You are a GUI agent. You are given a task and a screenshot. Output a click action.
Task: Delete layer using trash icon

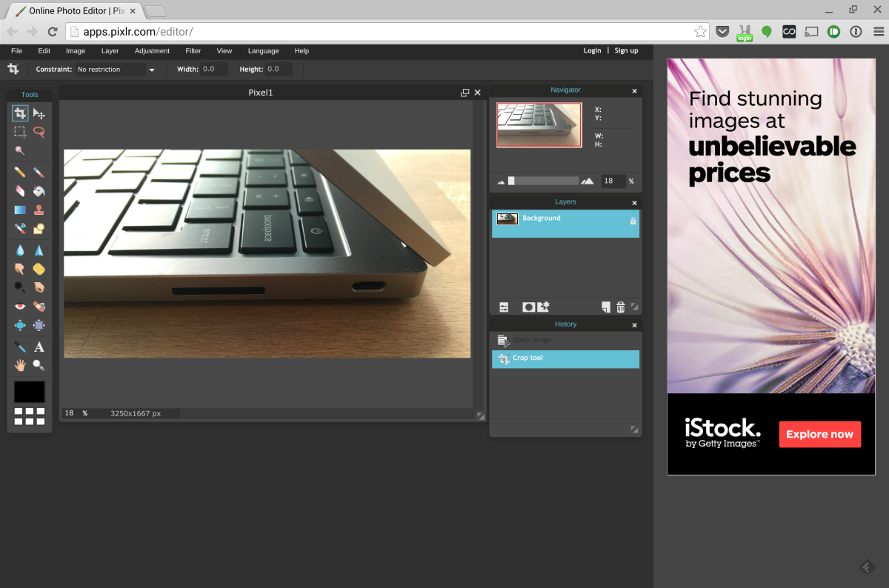(621, 307)
